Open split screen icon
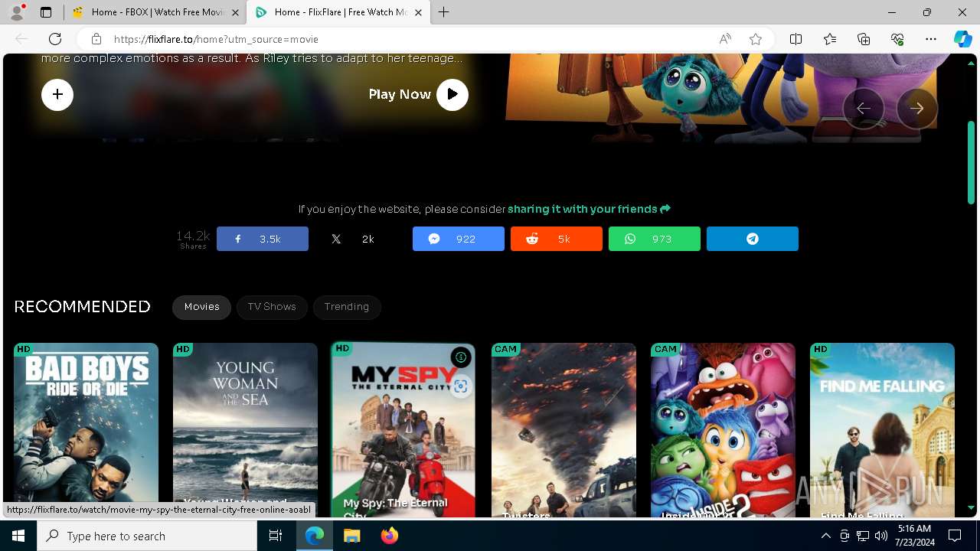980x551 pixels. [x=795, y=39]
